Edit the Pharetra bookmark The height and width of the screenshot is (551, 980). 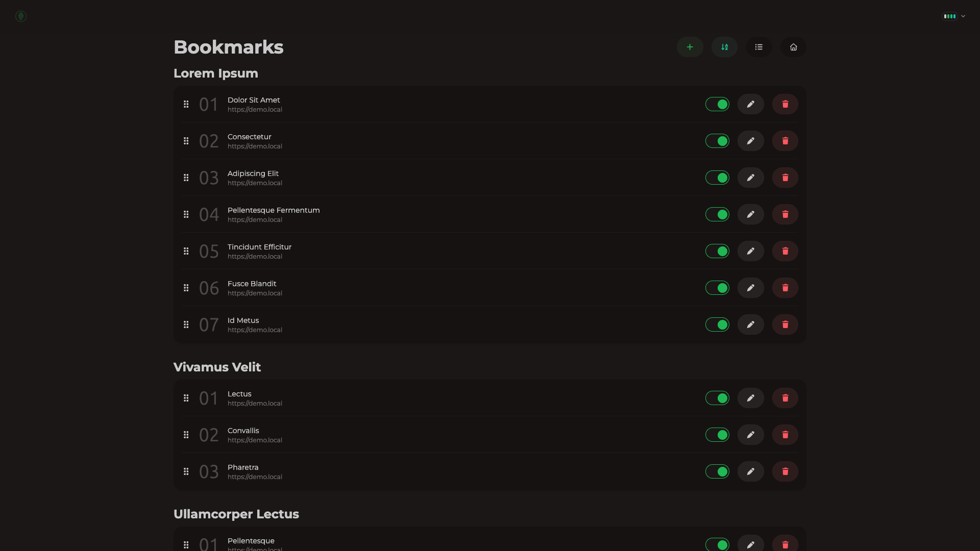[x=750, y=471]
